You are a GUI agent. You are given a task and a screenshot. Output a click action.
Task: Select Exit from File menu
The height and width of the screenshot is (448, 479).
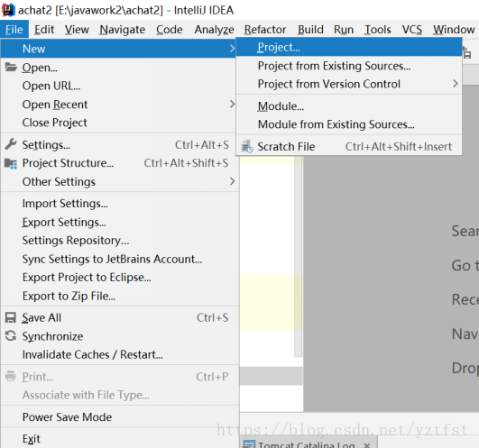click(119, 439)
